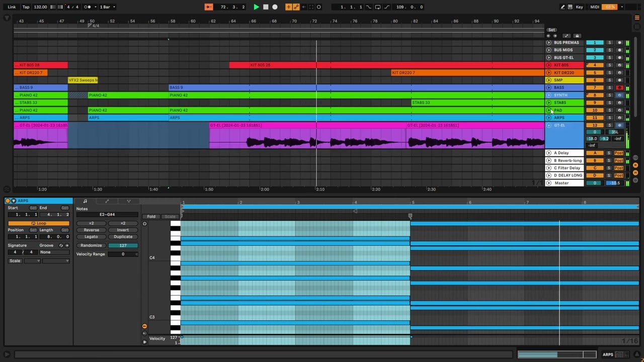
Task: Toggle the automation mode icon above tracks
Action: (567, 36)
